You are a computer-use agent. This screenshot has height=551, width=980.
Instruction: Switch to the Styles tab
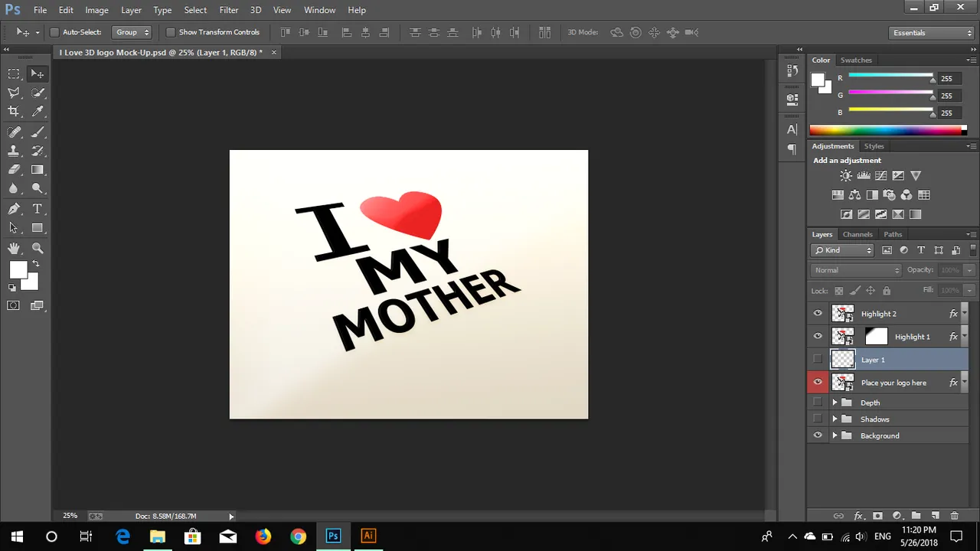coord(874,146)
